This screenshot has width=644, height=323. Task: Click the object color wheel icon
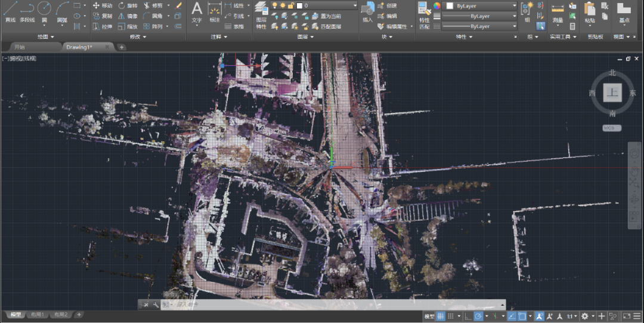pyautogui.click(x=437, y=6)
